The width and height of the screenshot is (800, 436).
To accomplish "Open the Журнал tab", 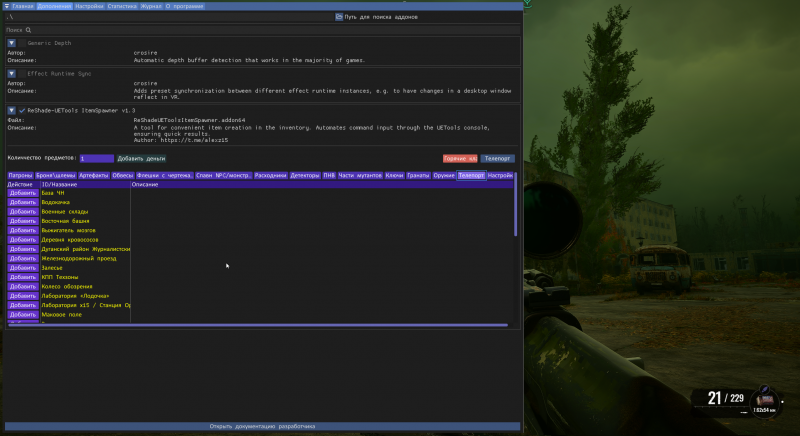I will (x=151, y=6).
